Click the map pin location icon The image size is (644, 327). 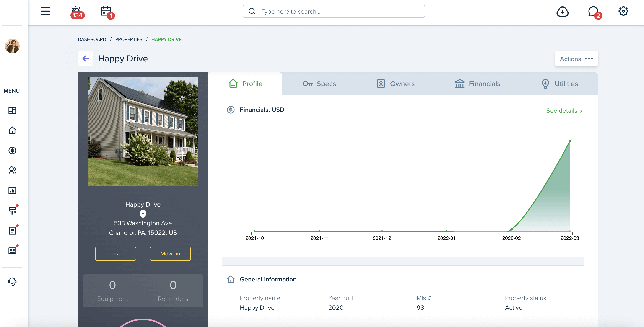tap(143, 214)
